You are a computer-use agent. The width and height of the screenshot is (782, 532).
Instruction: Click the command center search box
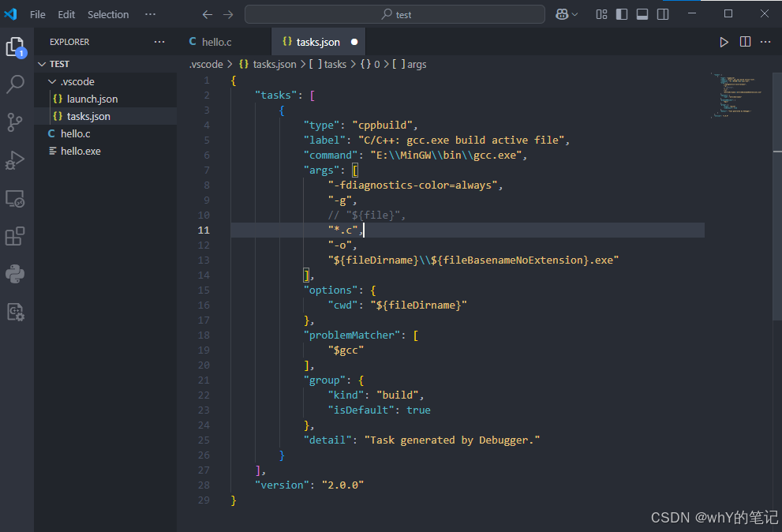pyautogui.click(x=395, y=14)
